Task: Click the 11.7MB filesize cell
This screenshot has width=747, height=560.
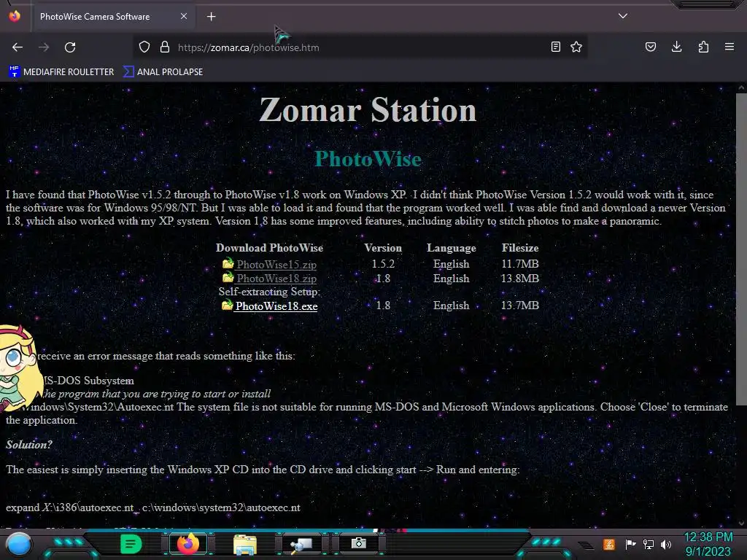Action: pos(519,264)
